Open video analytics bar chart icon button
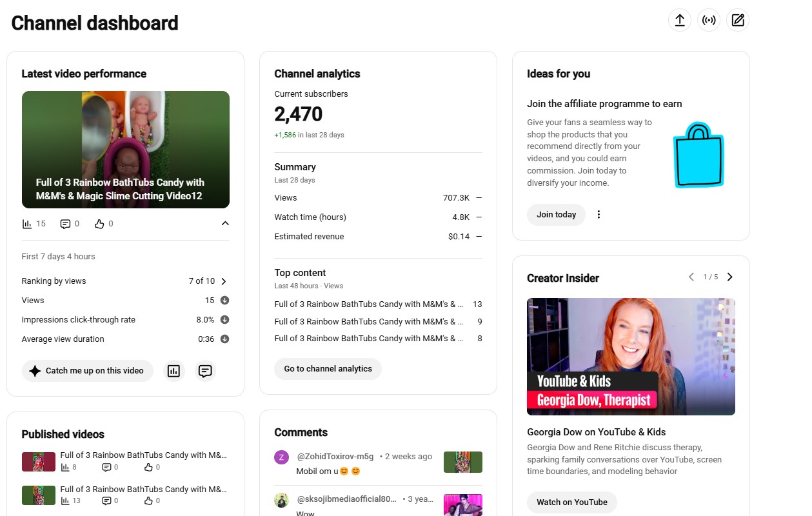The width and height of the screenshot is (812, 516). pos(173,371)
